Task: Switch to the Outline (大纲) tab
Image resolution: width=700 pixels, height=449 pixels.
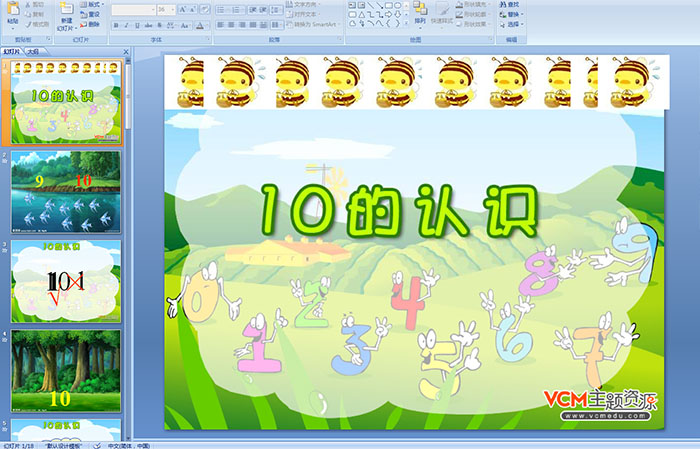Action: 34,50
